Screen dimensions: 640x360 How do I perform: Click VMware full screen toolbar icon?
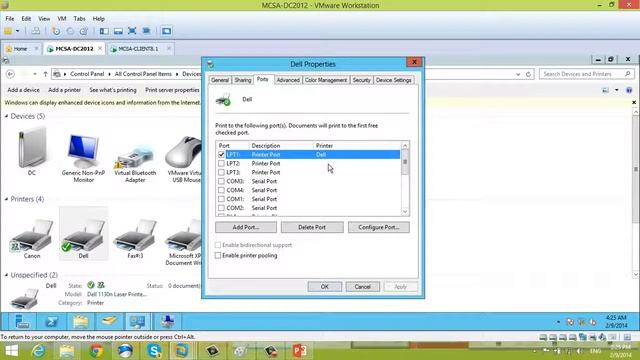tap(132, 31)
